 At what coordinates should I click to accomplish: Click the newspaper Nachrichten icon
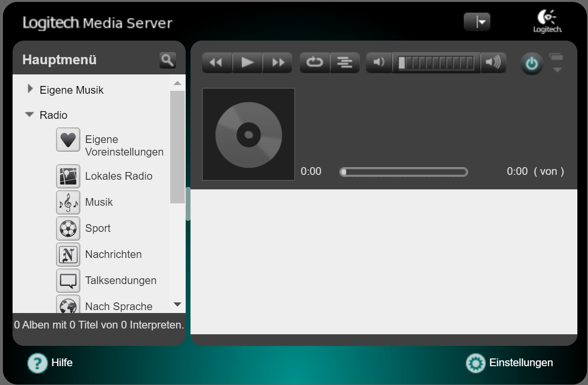tap(68, 255)
